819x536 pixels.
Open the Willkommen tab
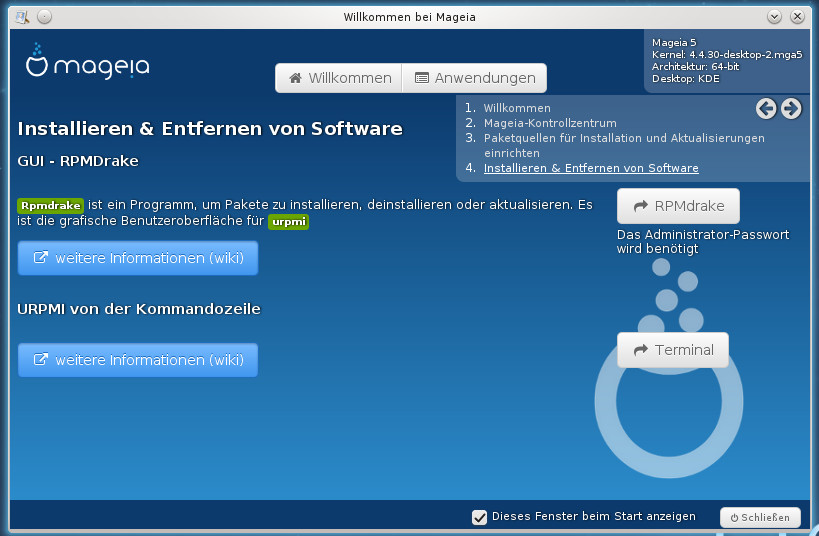(x=338, y=78)
